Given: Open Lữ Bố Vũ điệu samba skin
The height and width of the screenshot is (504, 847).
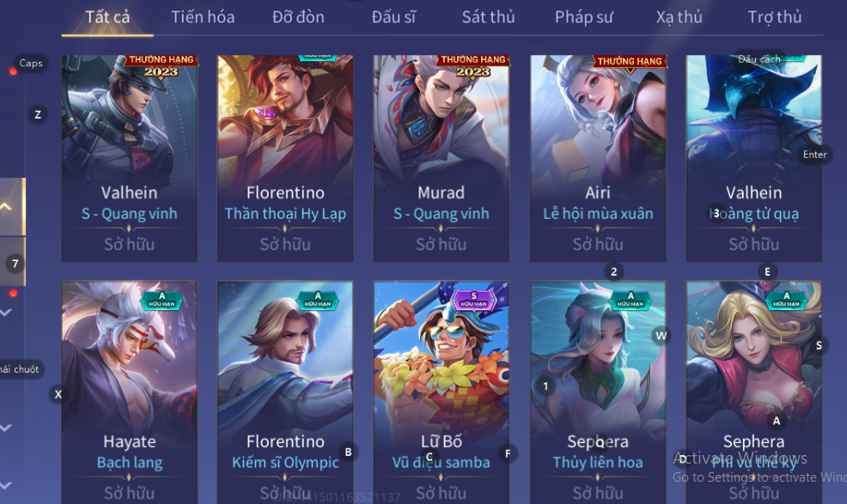Looking at the screenshot, I should [x=442, y=392].
